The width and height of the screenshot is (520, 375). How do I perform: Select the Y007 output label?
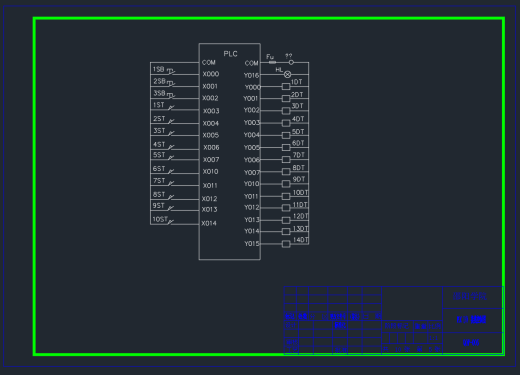point(252,172)
